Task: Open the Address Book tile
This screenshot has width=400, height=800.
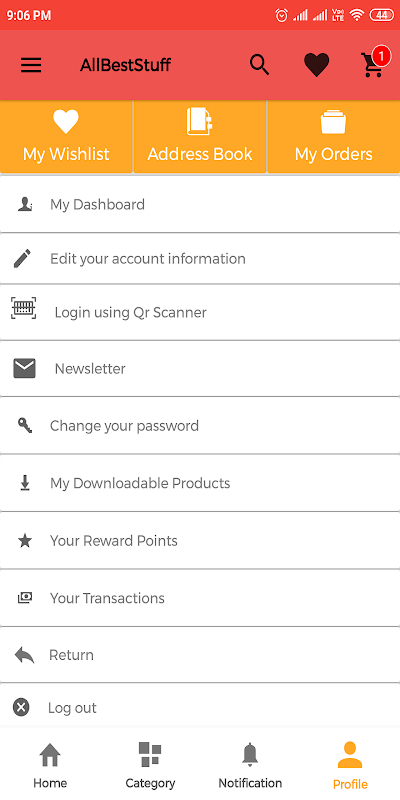Action: pos(200,137)
